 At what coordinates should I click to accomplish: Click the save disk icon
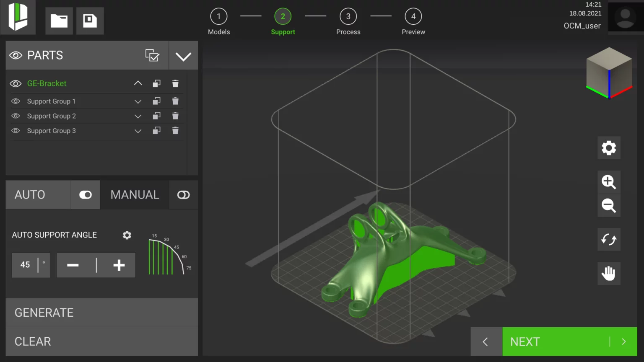(x=90, y=21)
